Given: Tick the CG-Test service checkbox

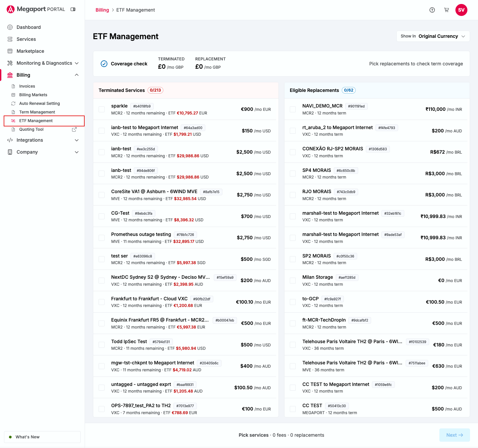Looking at the screenshot, I should point(102,216).
